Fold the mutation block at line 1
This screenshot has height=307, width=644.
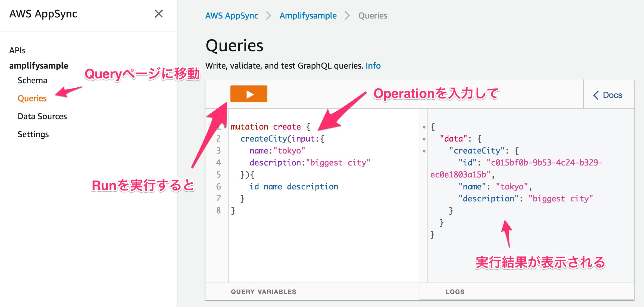[x=225, y=127]
